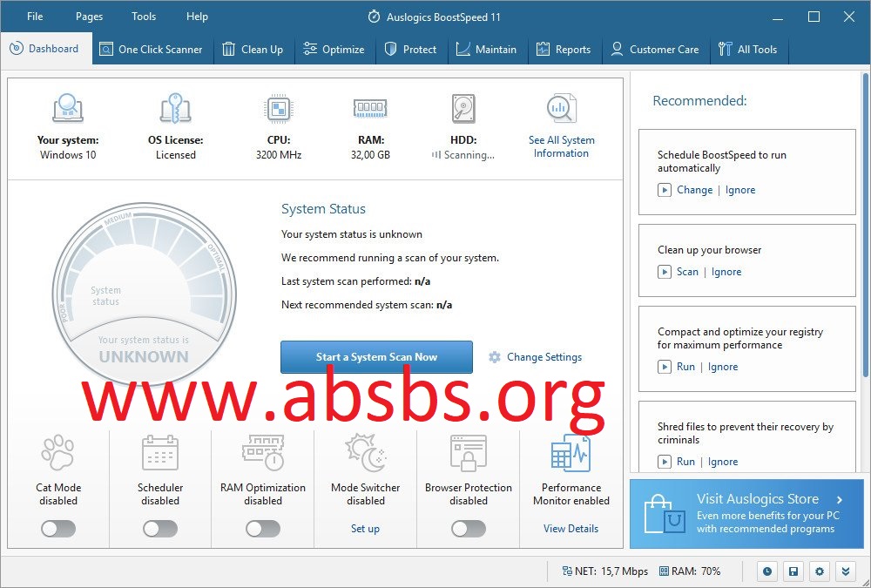Open the Tools menu
The height and width of the screenshot is (588, 871).
[x=144, y=17]
